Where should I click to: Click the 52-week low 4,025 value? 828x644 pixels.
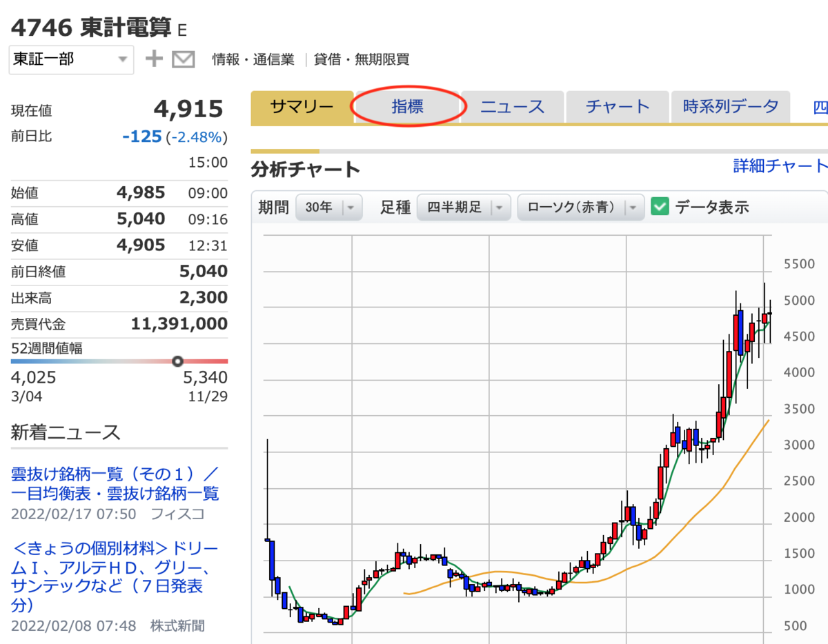[x=34, y=377]
